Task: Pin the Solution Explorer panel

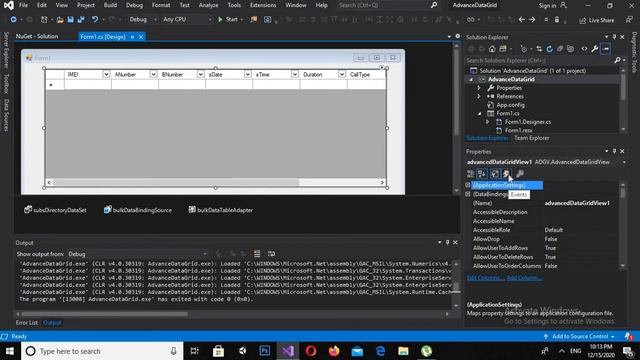Action: click(614, 37)
